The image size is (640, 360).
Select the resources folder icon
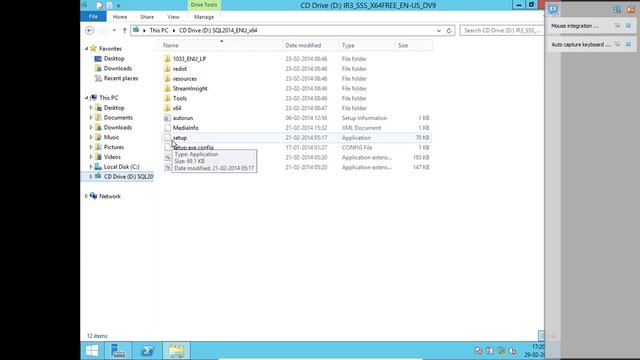click(167, 78)
